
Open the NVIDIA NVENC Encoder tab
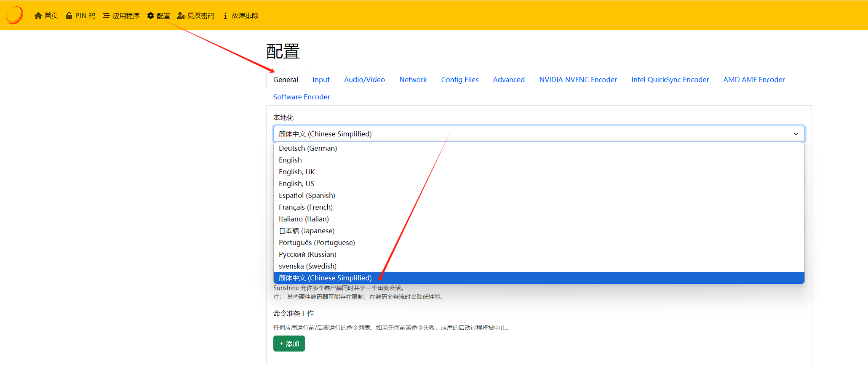coord(578,80)
